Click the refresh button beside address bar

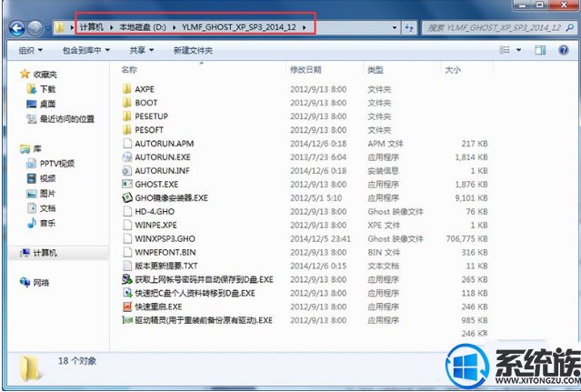point(409,28)
